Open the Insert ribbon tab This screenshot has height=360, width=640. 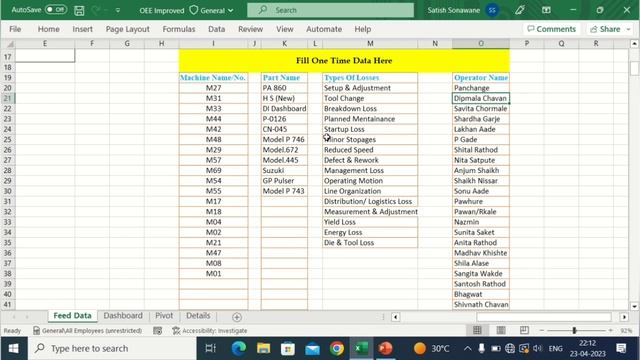(x=82, y=29)
